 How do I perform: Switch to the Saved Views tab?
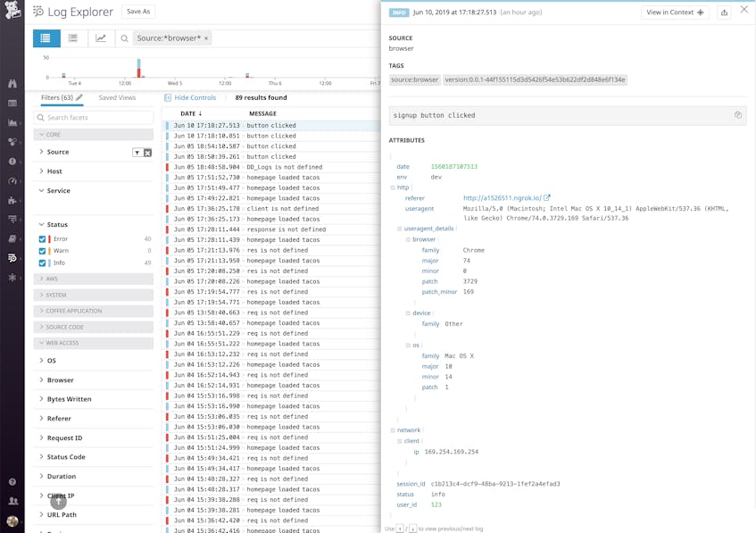click(x=117, y=97)
